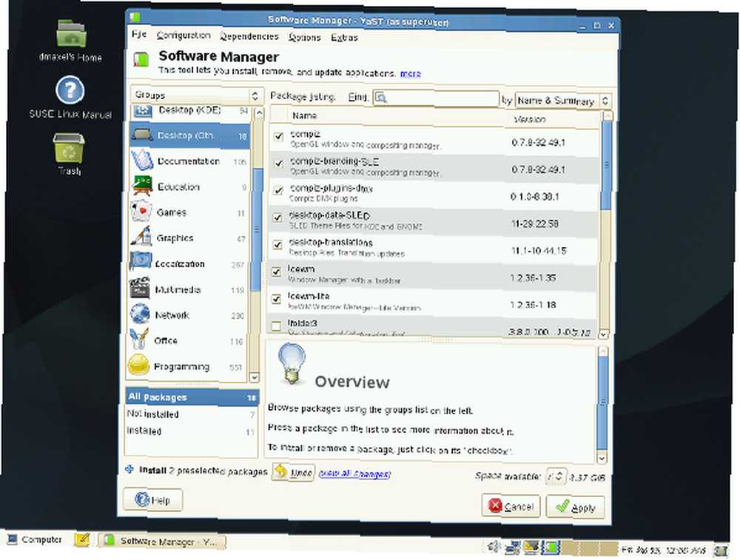Open the Groups dropdown
Screen dimensions: 740x560
pos(197,95)
